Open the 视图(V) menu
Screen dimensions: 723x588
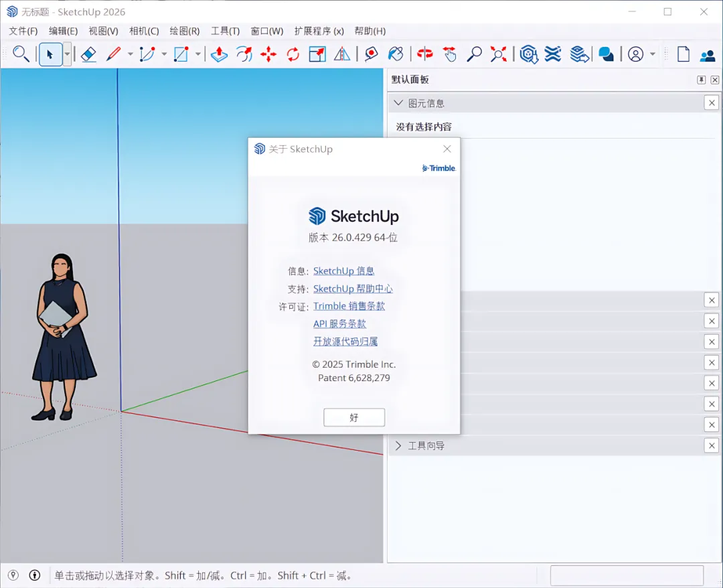coord(103,31)
